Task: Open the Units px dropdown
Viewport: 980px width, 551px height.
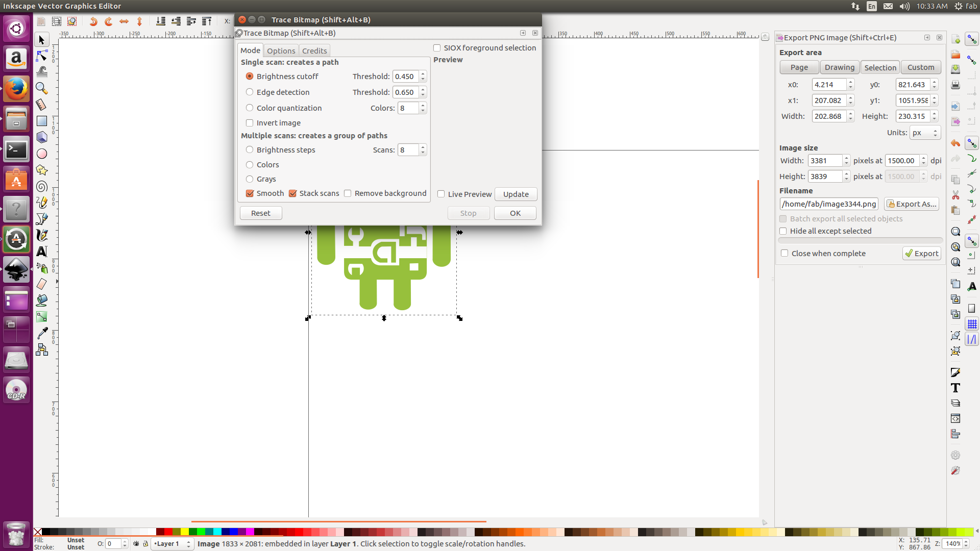Action: point(924,133)
